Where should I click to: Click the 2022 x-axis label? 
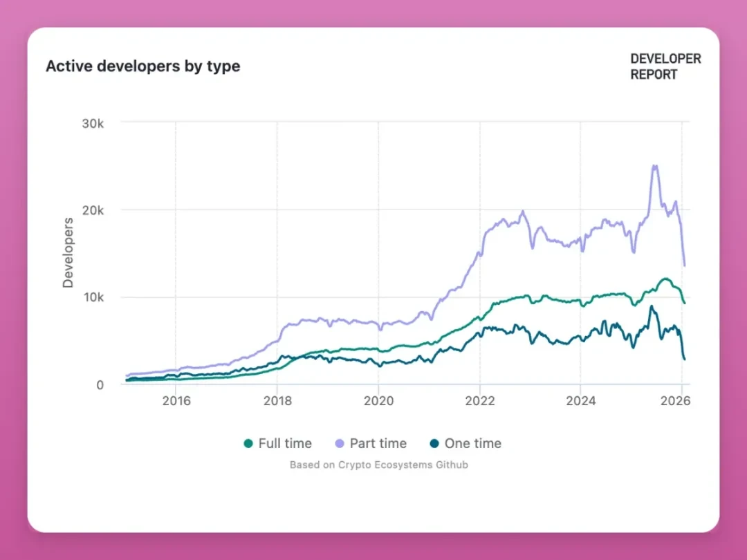tap(480, 402)
